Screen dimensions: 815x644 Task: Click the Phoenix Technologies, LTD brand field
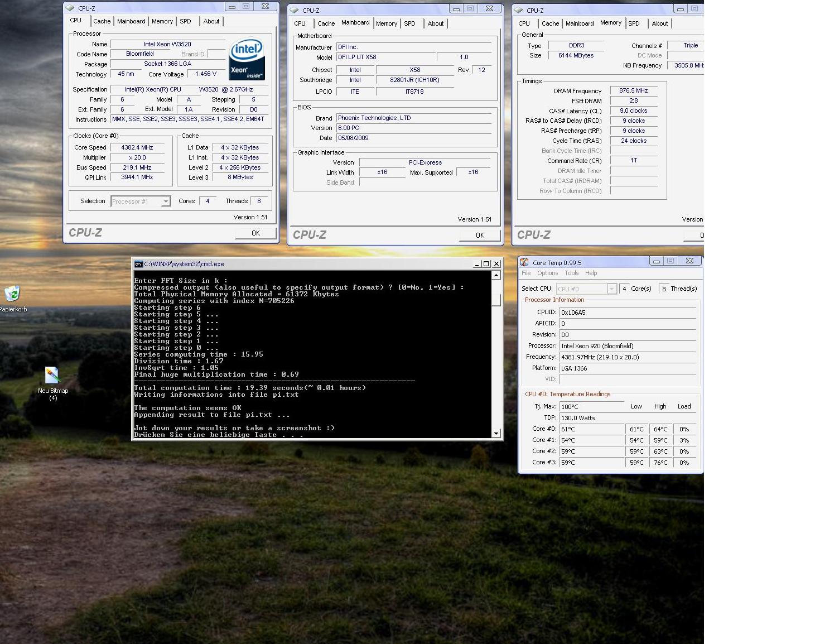tap(413, 118)
